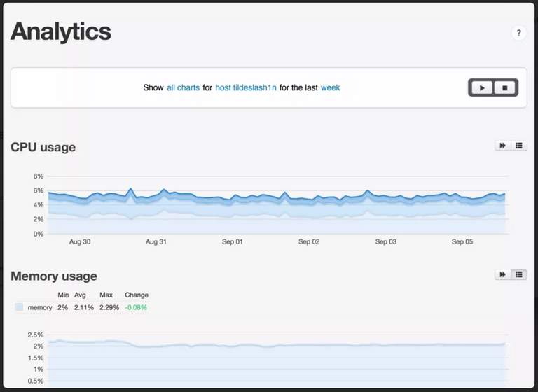Screen dimensions: 538x392
Task: Click the memory legend color swatch
Action: [19, 307]
